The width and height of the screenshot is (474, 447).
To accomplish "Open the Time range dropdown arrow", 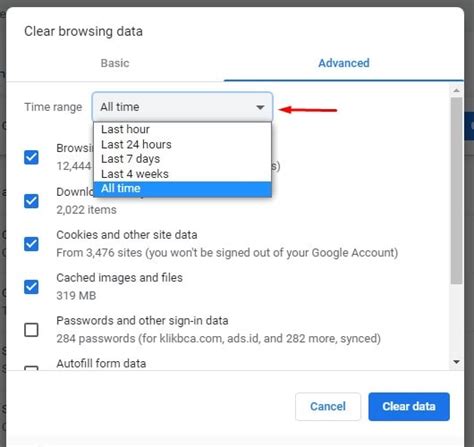I will click(x=260, y=107).
